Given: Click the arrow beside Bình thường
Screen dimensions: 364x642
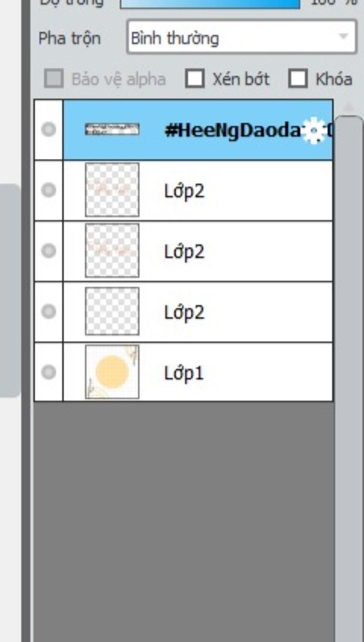Looking at the screenshot, I should pos(343,36).
